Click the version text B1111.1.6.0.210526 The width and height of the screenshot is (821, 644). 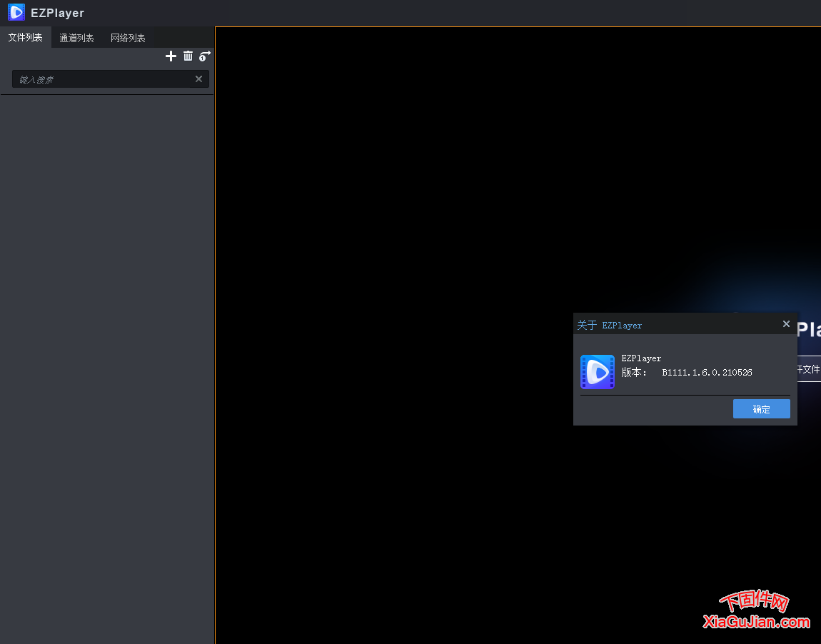click(x=707, y=372)
